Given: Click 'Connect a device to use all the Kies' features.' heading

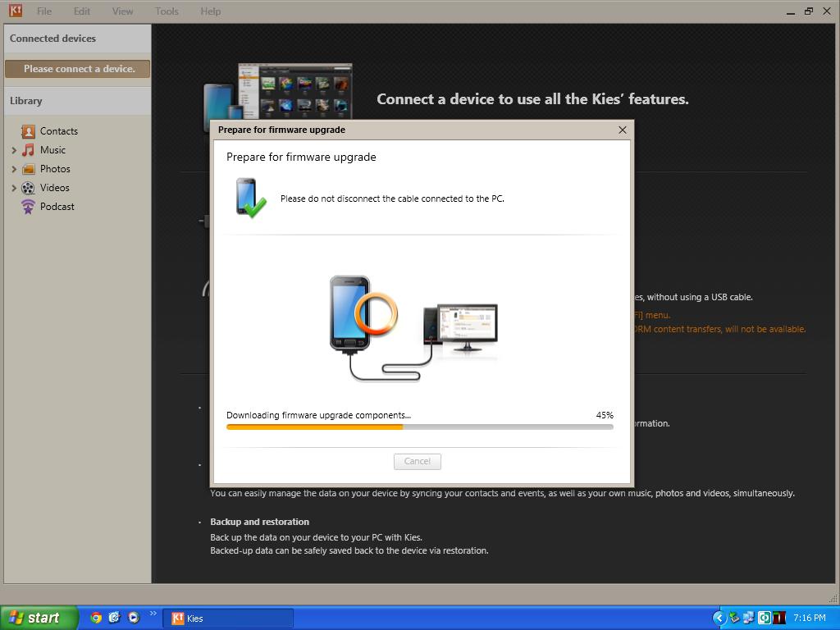Looking at the screenshot, I should [532, 99].
